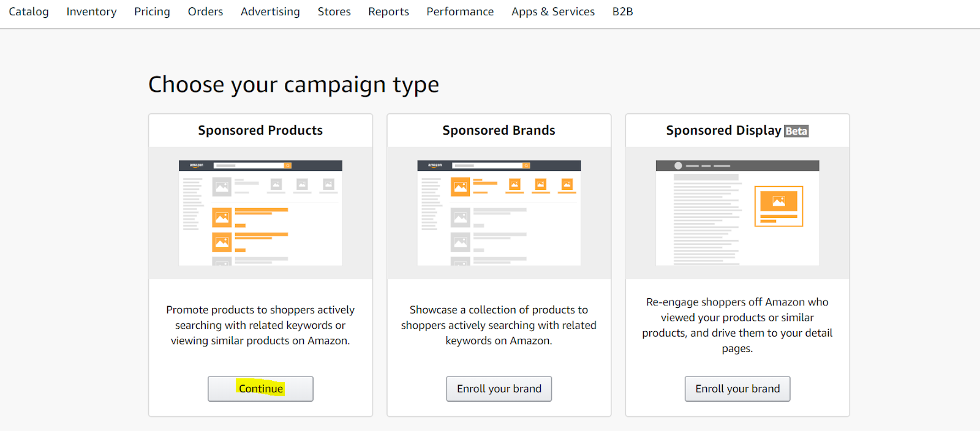Open the Advertising menu

tap(270, 12)
